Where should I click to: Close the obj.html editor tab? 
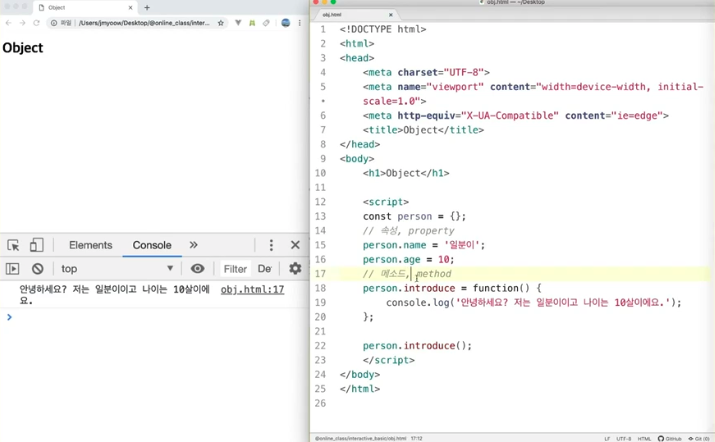coord(390,15)
